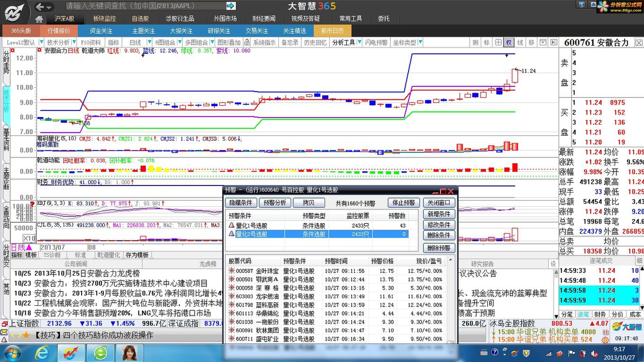Click the alert list scrollbar up arrow
Screen dimensions: 644x362
click(x=451, y=260)
